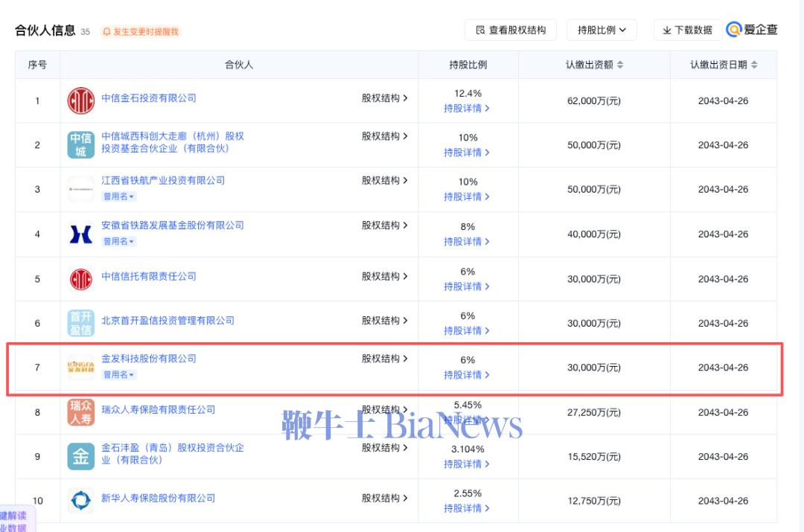Open the 中信信托有限责任公司 link
The height and width of the screenshot is (532, 804).
[x=149, y=276]
